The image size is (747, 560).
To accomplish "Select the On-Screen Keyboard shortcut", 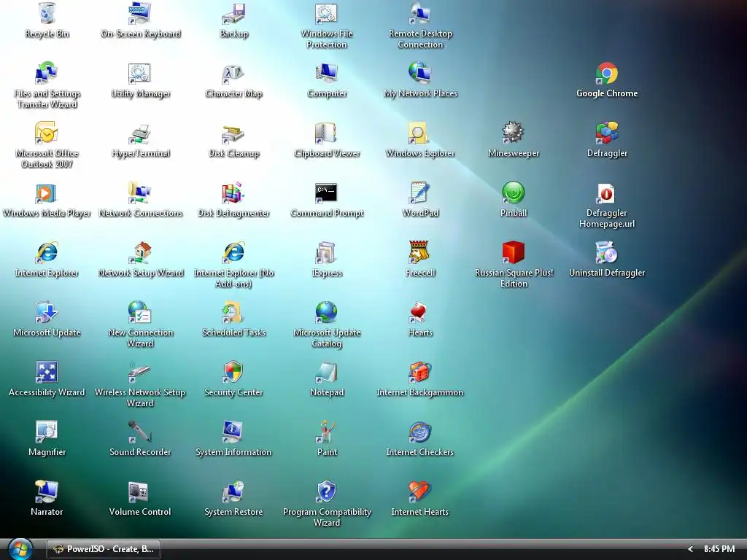I will tap(140, 13).
